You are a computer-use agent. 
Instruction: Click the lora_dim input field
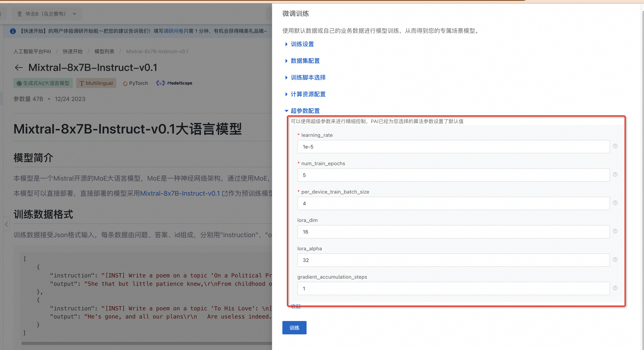coord(453,232)
